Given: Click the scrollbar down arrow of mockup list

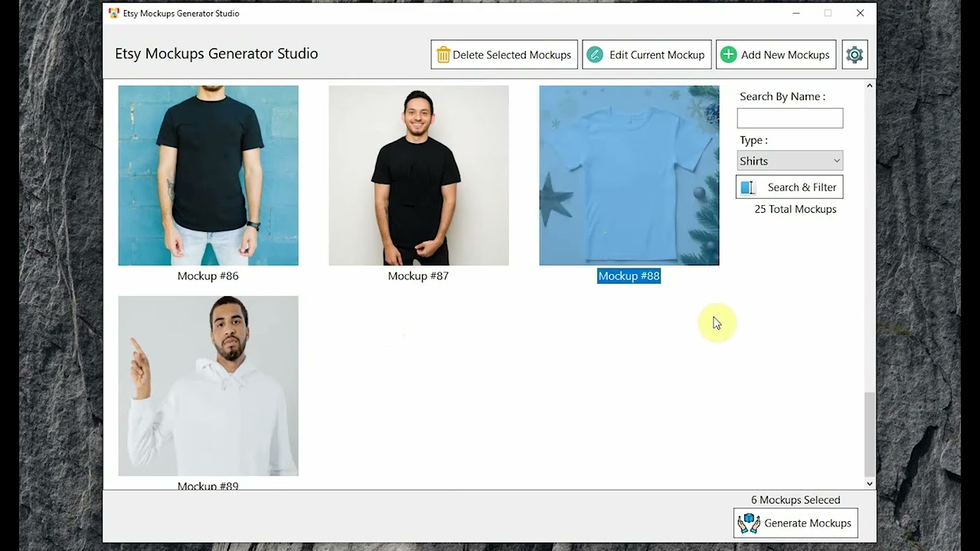Looking at the screenshot, I should click(869, 484).
